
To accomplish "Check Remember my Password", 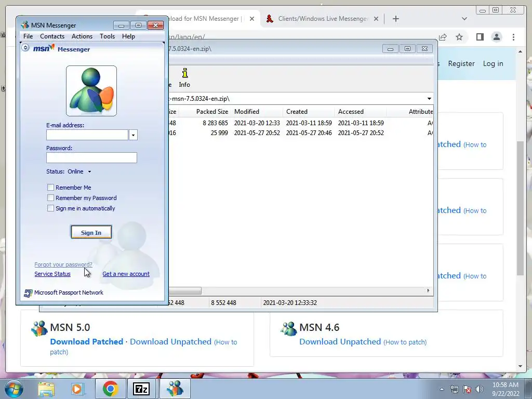I will 50,198.
